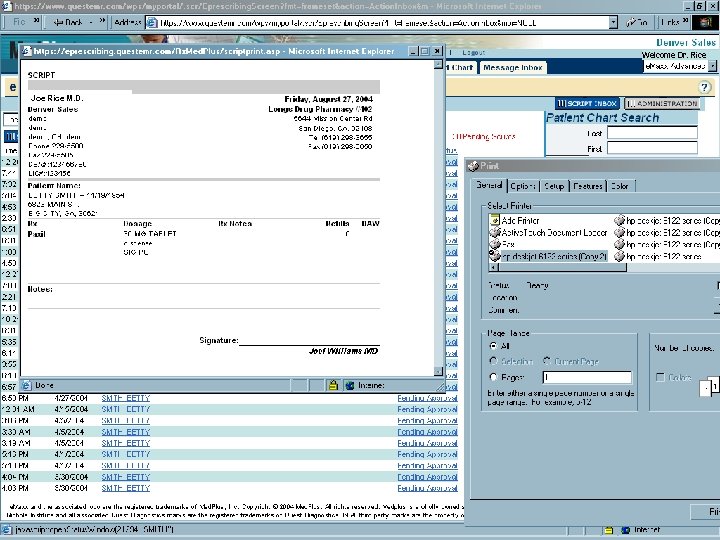Screen dimensions: 720x540
Task: Select hp deskjet 6122 series (Copy 2) printer
Action: (549, 256)
